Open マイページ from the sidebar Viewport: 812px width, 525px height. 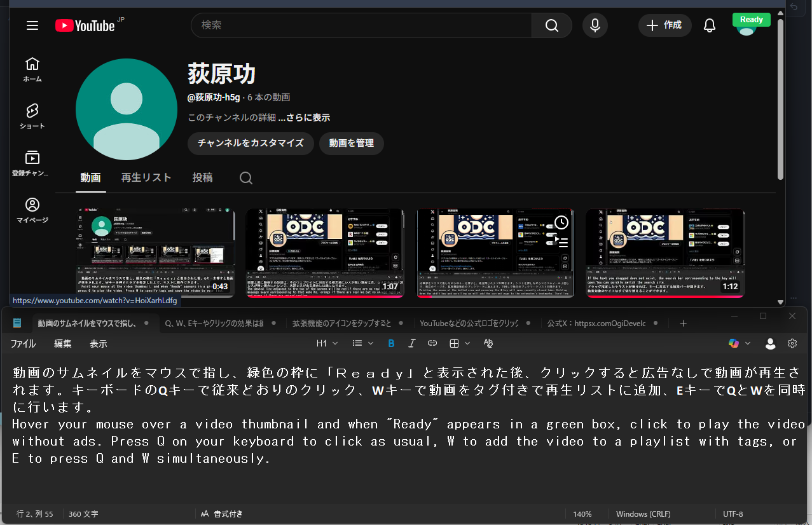coord(32,208)
